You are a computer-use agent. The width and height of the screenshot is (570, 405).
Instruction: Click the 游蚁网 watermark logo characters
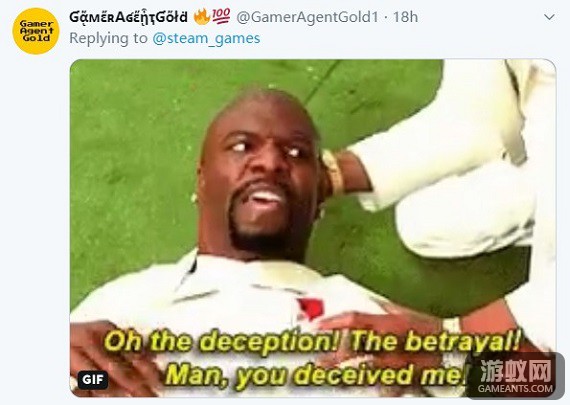515,370
